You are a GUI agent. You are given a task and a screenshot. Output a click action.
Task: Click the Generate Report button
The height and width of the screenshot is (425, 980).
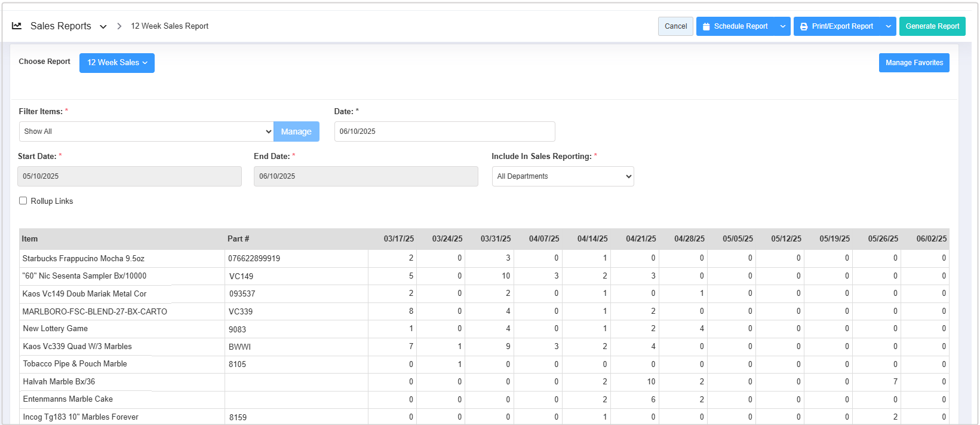(x=932, y=26)
